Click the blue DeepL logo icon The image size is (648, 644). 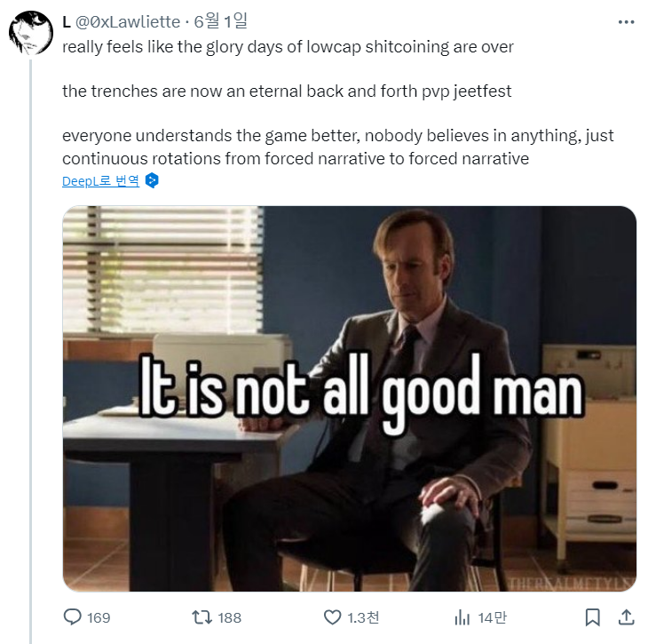152,181
